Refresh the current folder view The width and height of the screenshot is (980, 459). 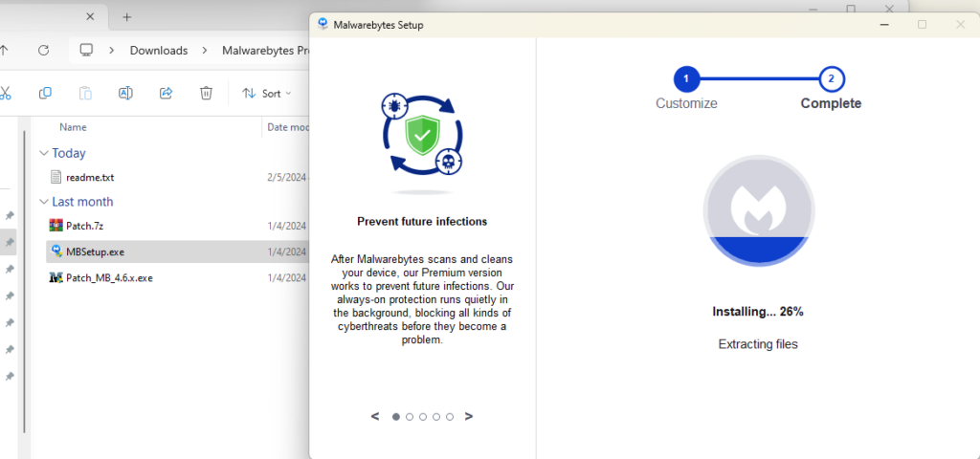(43, 50)
